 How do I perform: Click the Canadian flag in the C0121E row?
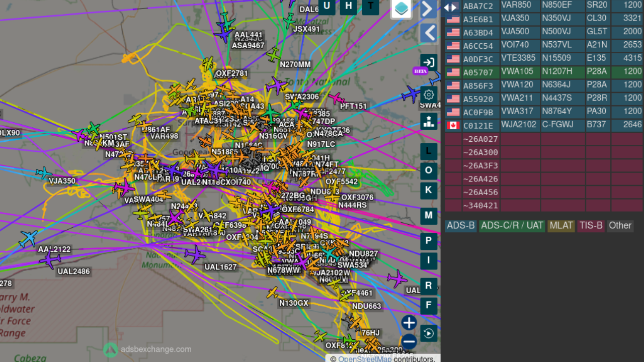(x=453, y=125)
